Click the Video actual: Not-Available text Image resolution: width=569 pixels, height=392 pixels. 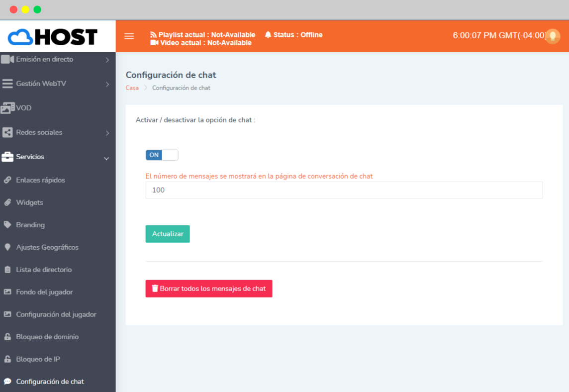tap(206, 43)
